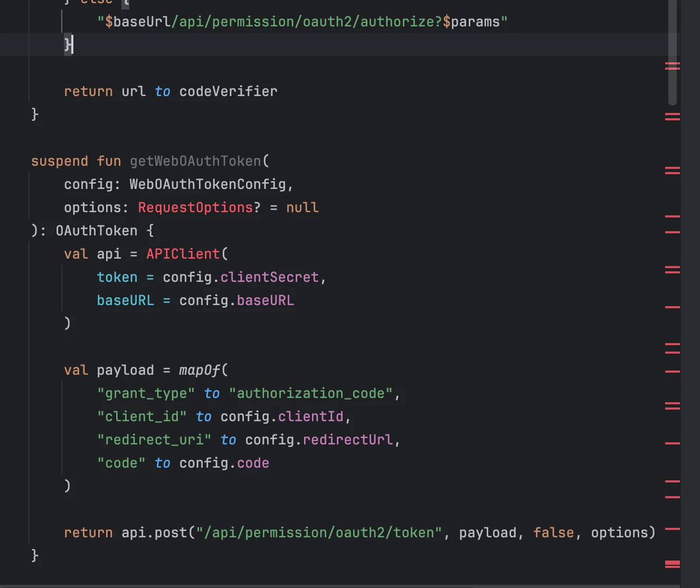Place cursor on clientSecret property
This screenshot has width=700, height=588.
(x=269, y=277)
